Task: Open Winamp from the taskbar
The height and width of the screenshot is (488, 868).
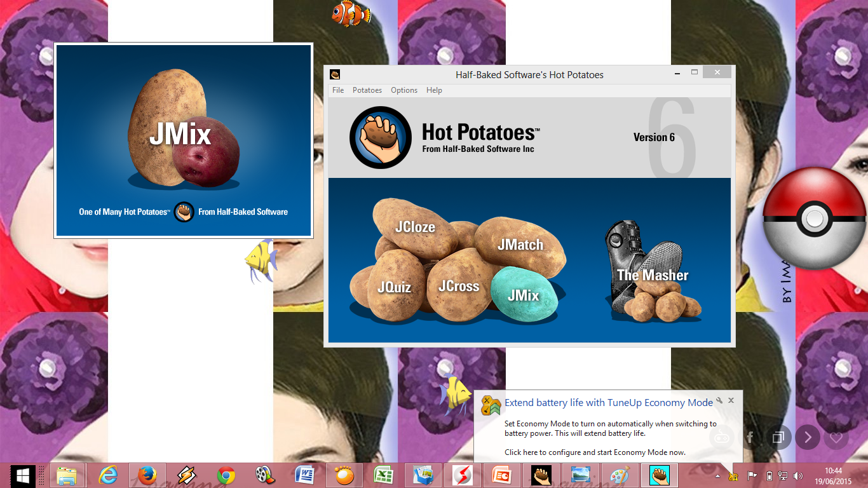Action: pos(186,475)
